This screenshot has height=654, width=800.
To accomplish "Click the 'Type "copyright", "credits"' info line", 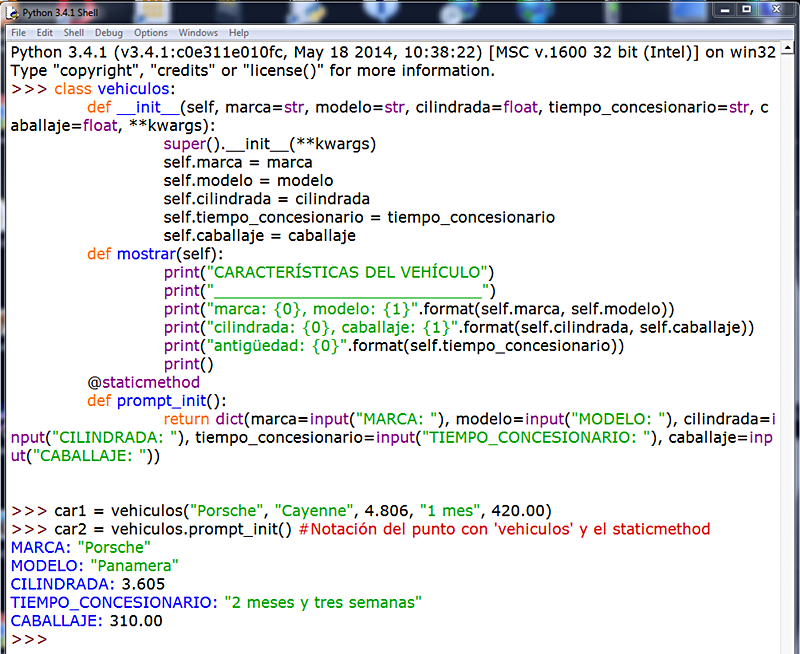I will [x=253, y=70].
